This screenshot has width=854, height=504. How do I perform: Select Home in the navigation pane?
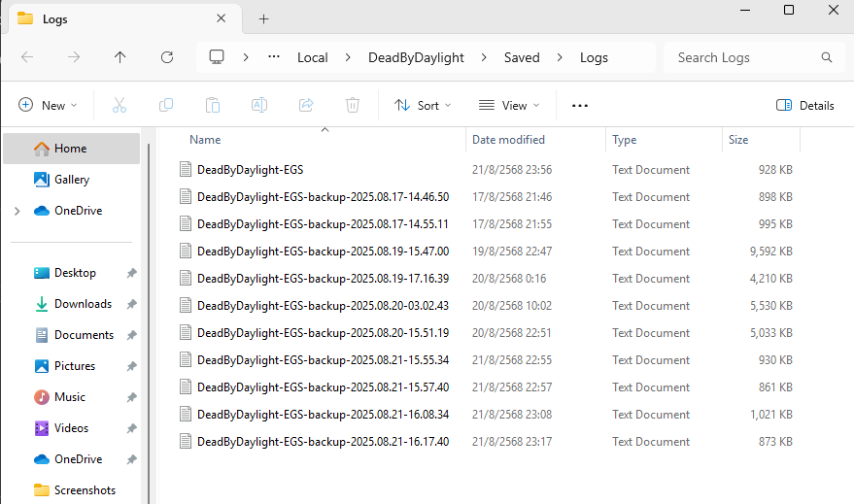[71, 149]
